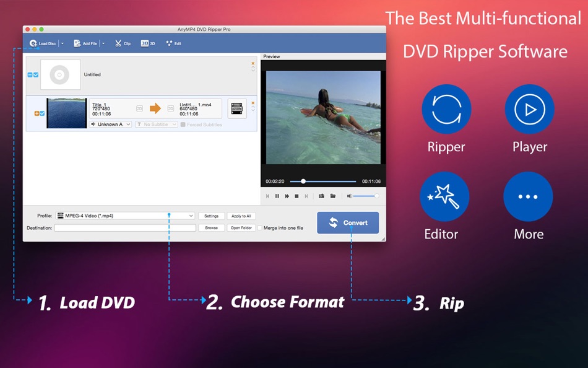Open the No Subtitle dropdown
The image size is (588, 368).
(x=155, y=124)
